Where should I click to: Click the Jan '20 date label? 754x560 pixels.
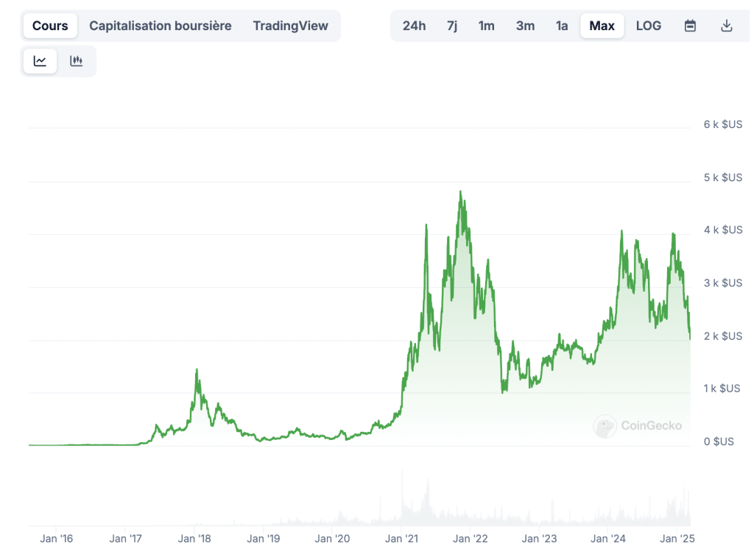click(x=332, y=539)
